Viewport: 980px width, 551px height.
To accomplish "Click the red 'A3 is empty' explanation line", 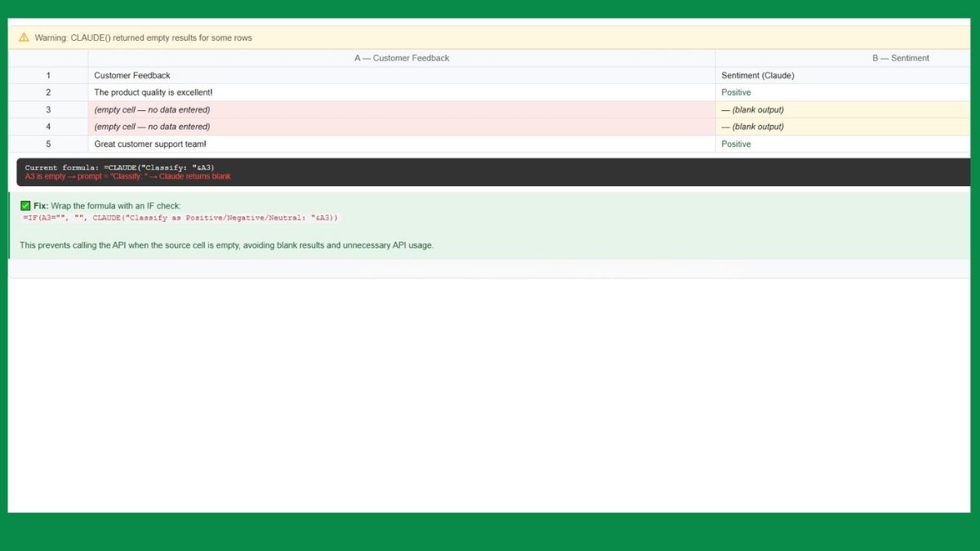I will (128, 176).
